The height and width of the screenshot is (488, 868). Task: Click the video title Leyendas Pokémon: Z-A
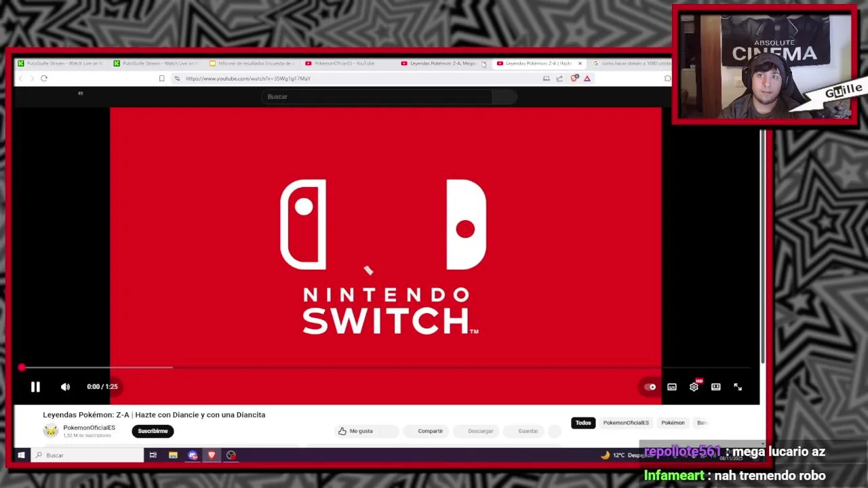pos(154,415)
